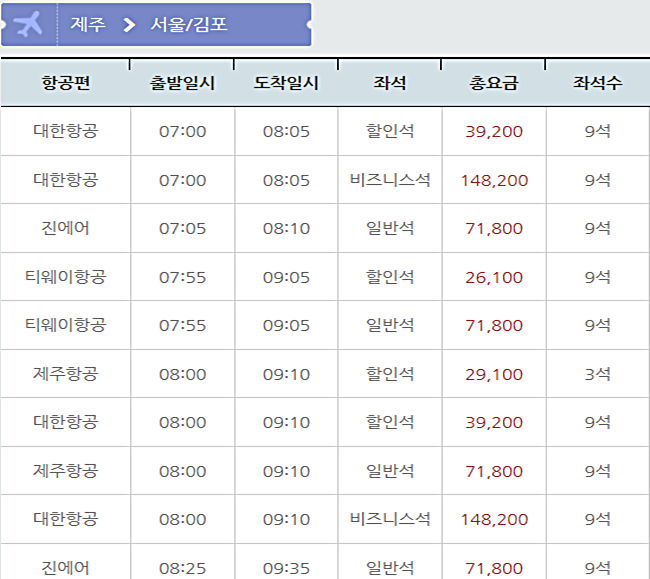Viewport: 650px width, 579px height.
Task: Click the airplane icon in the route banner
Action: pos(27,24)
